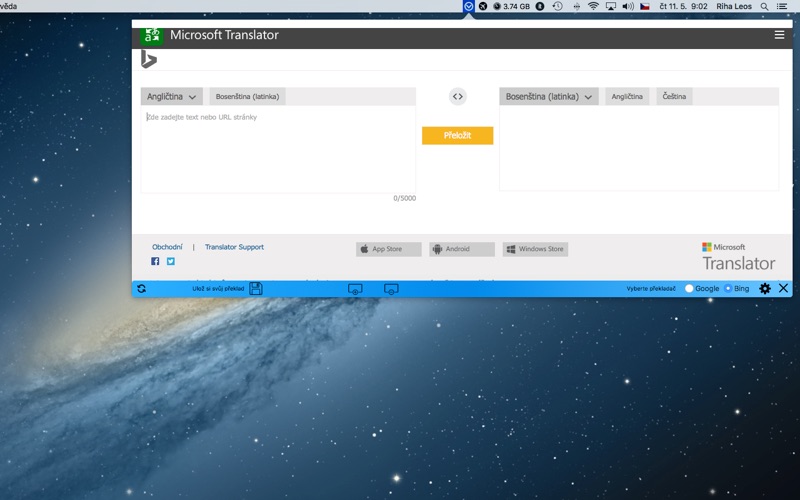Viewport: 800px width, 500px height.
Task: Open Wi-Fi status in menu bar
Action: click(593, 6)
